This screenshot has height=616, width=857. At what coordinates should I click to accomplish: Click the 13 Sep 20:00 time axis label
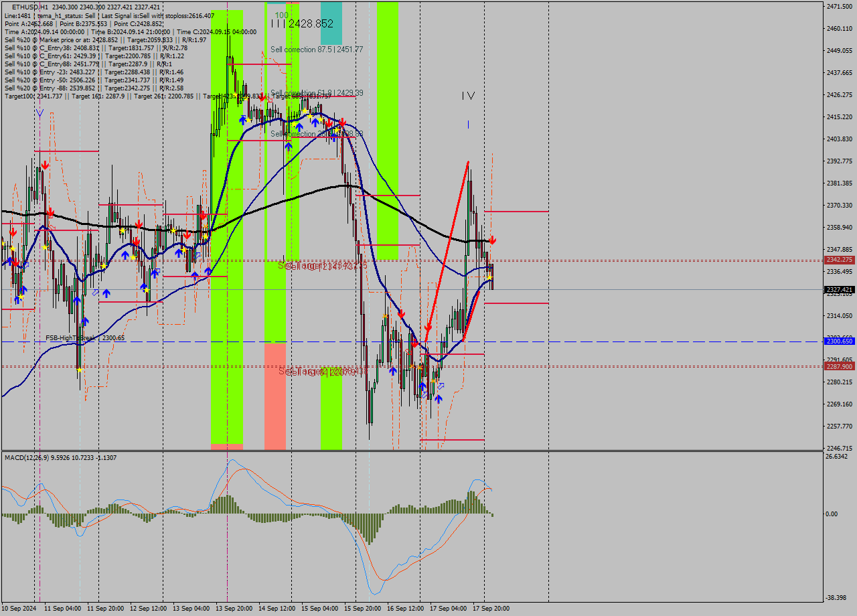234,609
